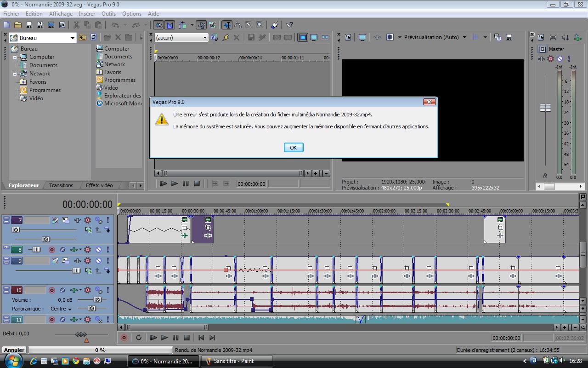Expand the Computer tree node

point(15,57)
